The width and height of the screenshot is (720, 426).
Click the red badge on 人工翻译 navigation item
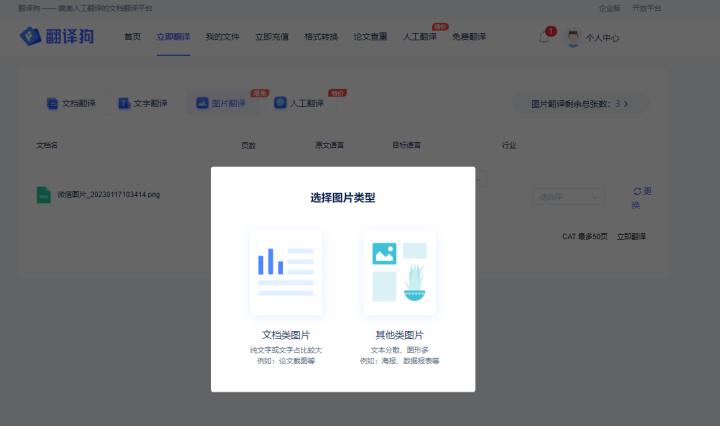point(440,27)
